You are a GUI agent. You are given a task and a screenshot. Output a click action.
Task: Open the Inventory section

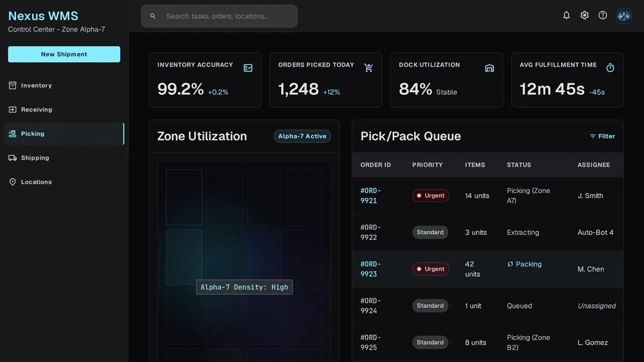(64, 85)
